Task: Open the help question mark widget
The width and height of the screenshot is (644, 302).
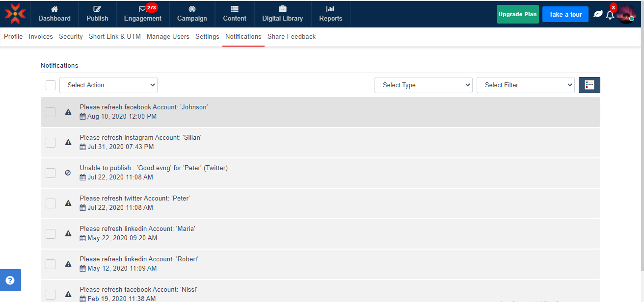Action: tap(10, 280)
